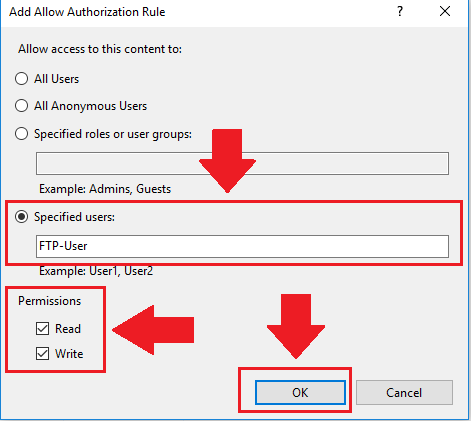Click the "Specified roles or user groups:" label
The width and height of the screenshot is (471, 421).
(113, 134)
